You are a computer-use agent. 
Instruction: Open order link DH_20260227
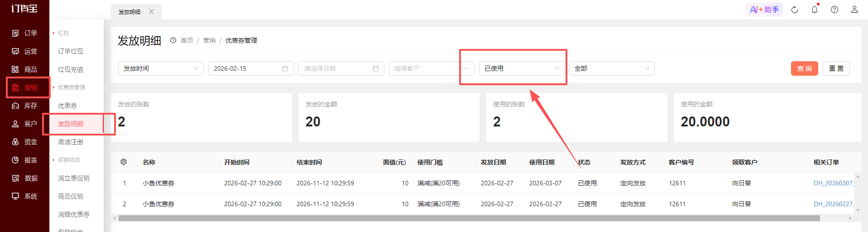click(833, 204)
